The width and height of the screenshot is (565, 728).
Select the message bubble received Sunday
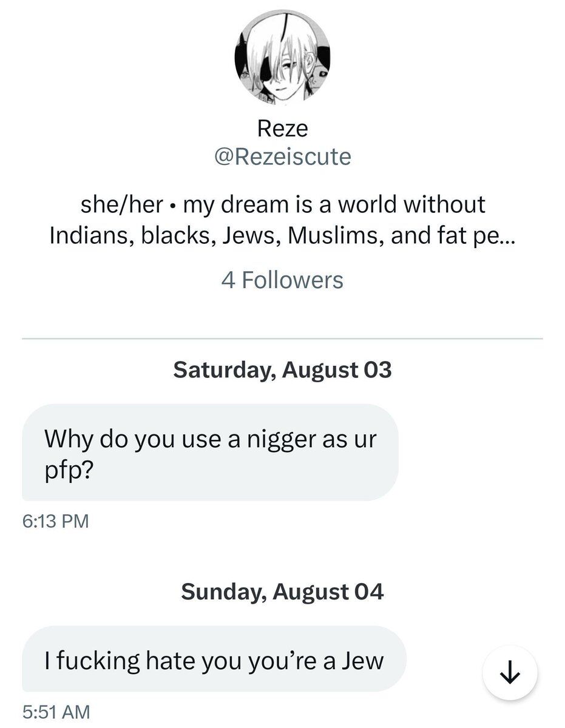tap(214, 659)
